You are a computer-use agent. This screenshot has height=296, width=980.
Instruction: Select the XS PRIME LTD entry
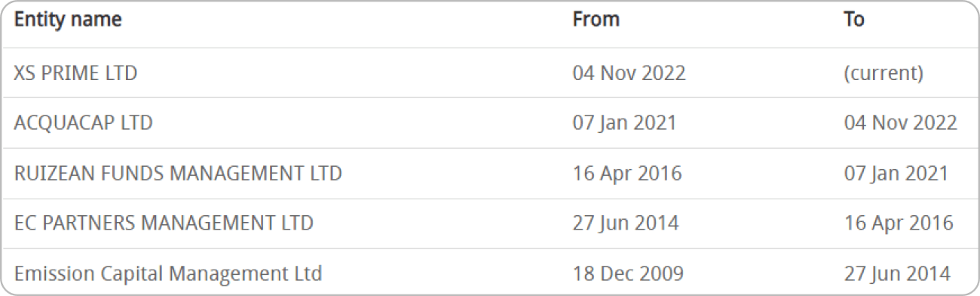(75, 73)
